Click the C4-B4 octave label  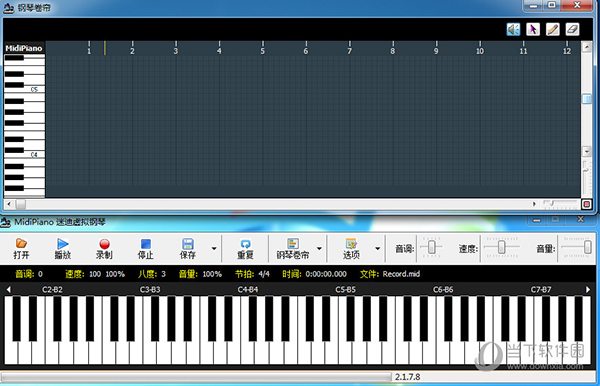[x=248, y=290]
